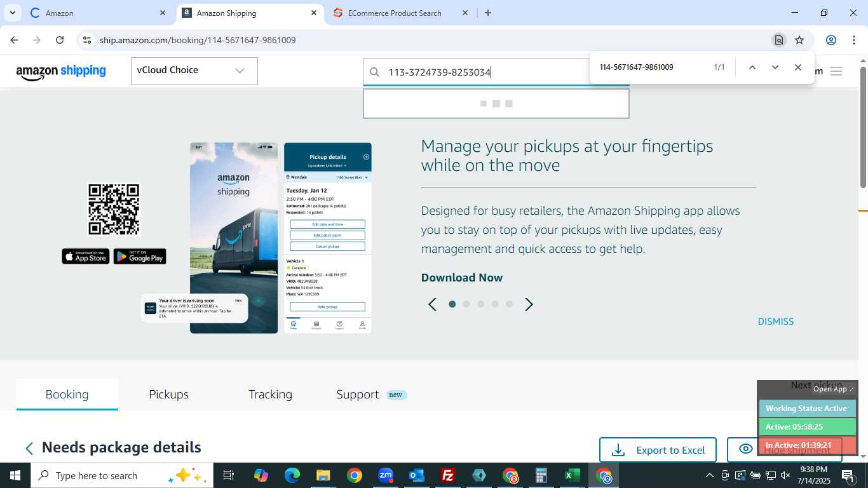Open the vCloud Choice account dropdown
The width and height of the screenshot is (868, 488).
pyautogui.click(x=194, y=71)
